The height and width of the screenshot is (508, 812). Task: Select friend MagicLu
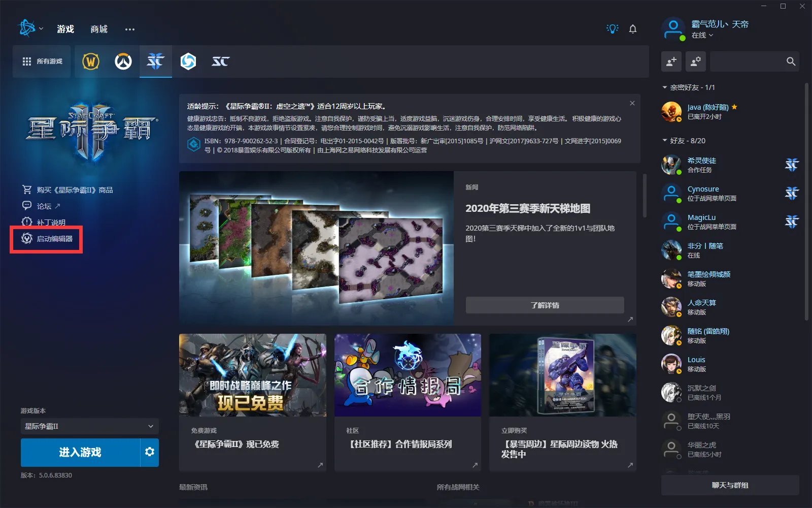(x=729, y=222)
